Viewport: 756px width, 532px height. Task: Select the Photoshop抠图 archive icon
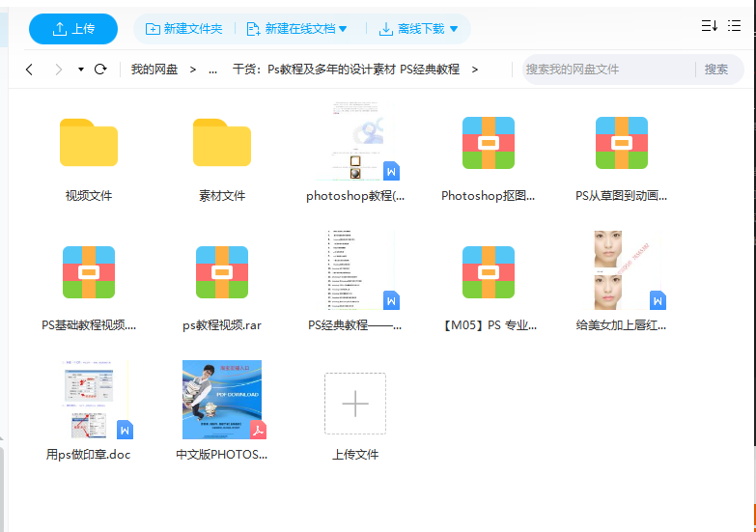tap(489, 143)
